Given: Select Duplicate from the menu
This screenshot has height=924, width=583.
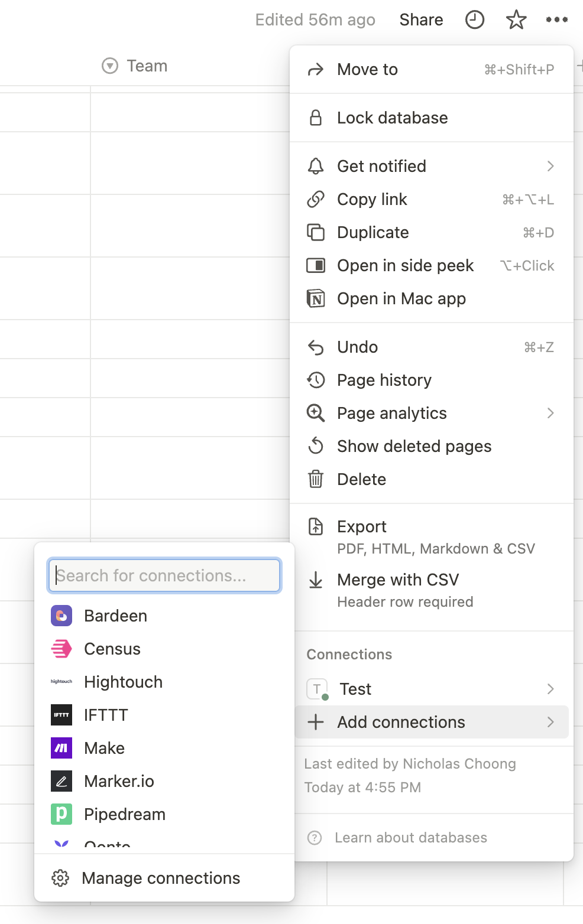Looking at the screenshot, I should pyautogui.click(x=432, y=233).
